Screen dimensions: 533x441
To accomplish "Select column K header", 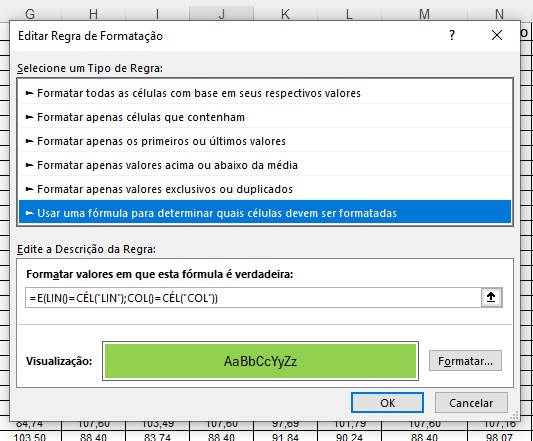I will 285,14.
